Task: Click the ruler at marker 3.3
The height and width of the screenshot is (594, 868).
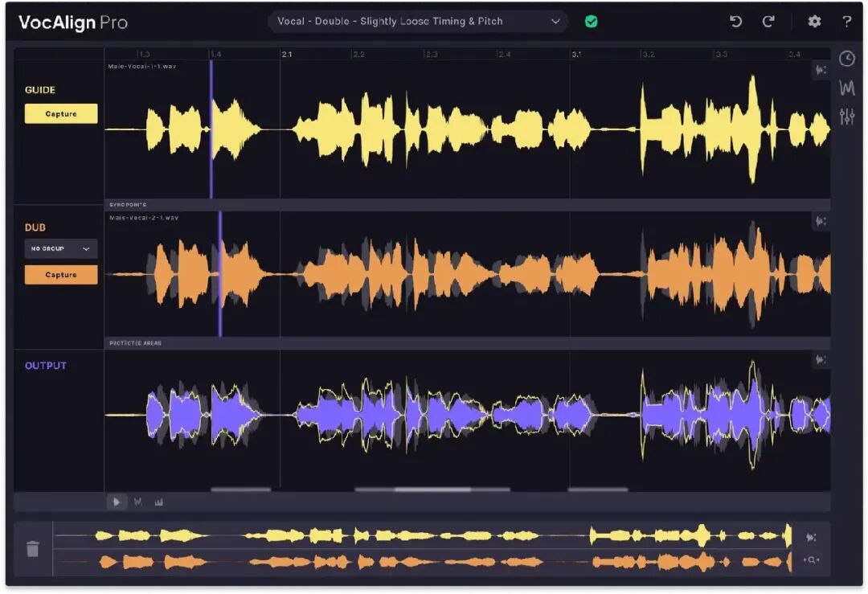Action: tap(721, 54)
